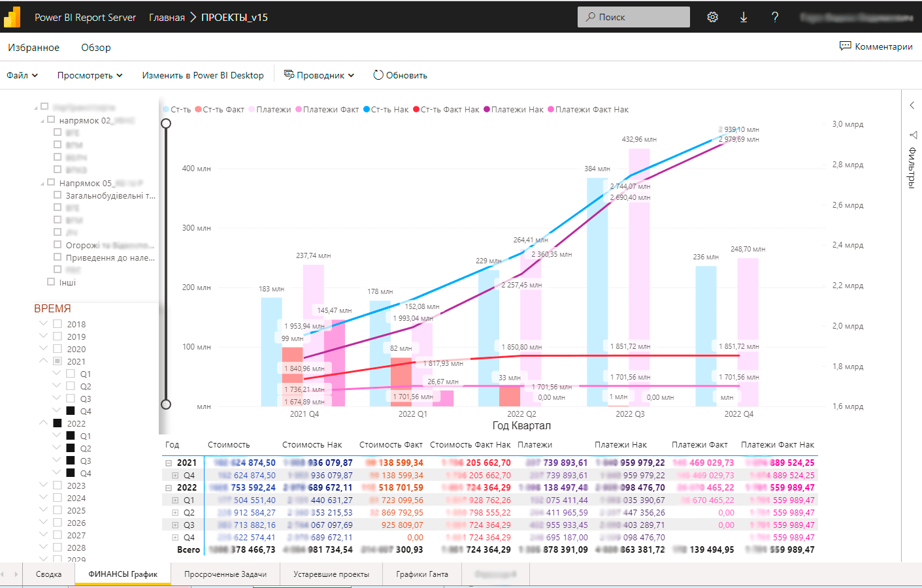This screenshot has height=588, width=922.
Task: Tick the Інші checkbox
Action: (x=51, y=282)
